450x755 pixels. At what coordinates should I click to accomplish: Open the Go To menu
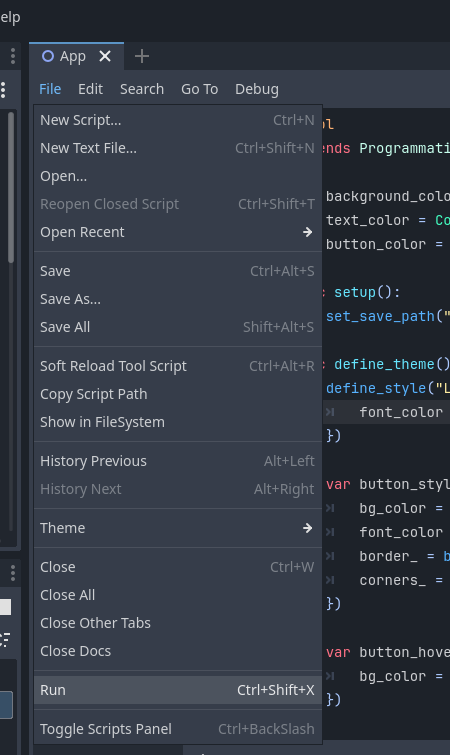[199, 89]
